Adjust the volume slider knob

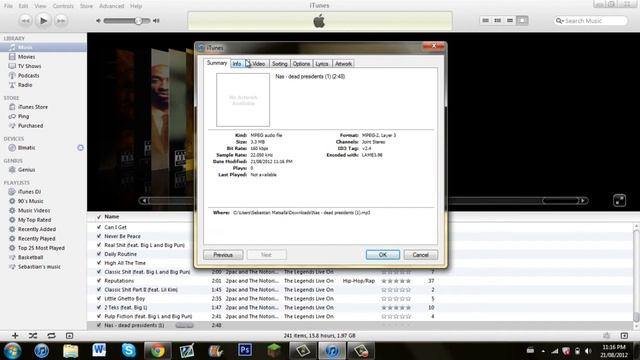tap(138, 20)
